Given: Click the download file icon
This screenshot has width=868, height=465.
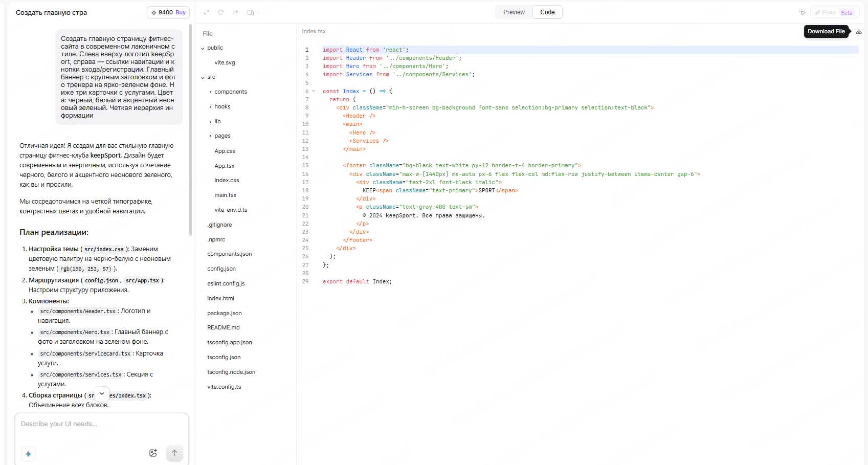Looking at the screenshot, I should pyautogui.click(x=859, y=32).
